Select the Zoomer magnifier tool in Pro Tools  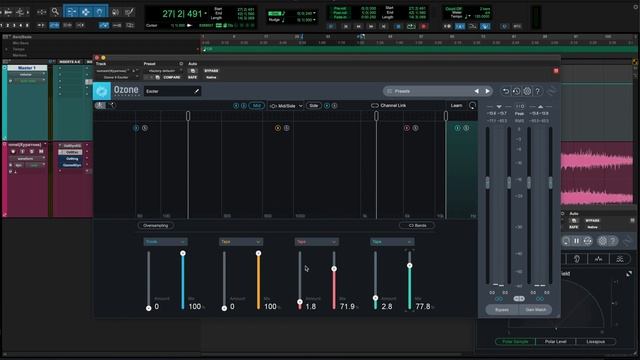click(x=55, y=12)
